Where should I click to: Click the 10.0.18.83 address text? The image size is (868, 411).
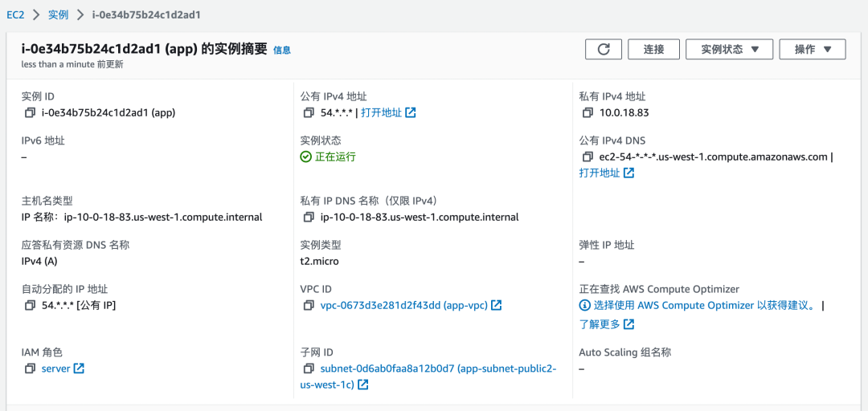[x=624, y=113]
